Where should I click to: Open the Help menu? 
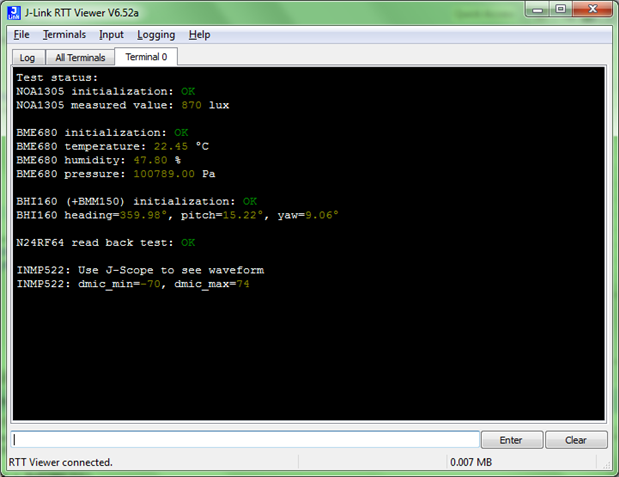pos(199,35)
